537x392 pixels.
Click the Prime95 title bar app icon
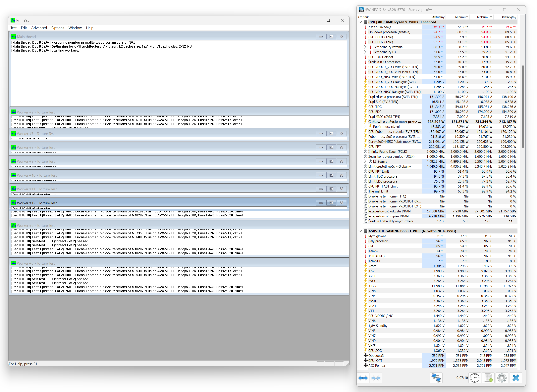pos(13,20)
